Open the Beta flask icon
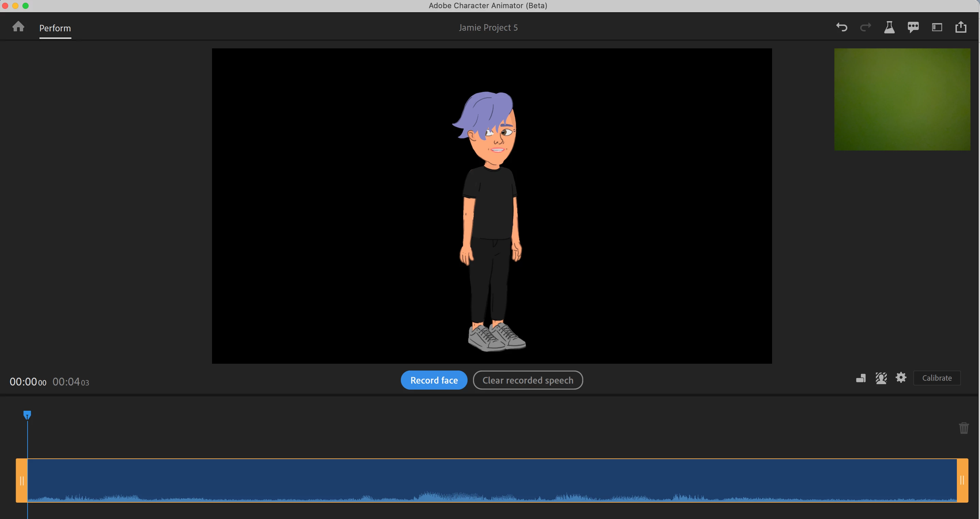This screenshot has height=519, width=980. 889,27
